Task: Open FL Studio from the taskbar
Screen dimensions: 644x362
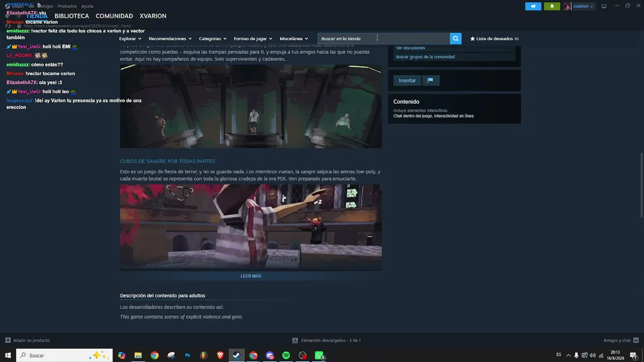Action: 204,355
